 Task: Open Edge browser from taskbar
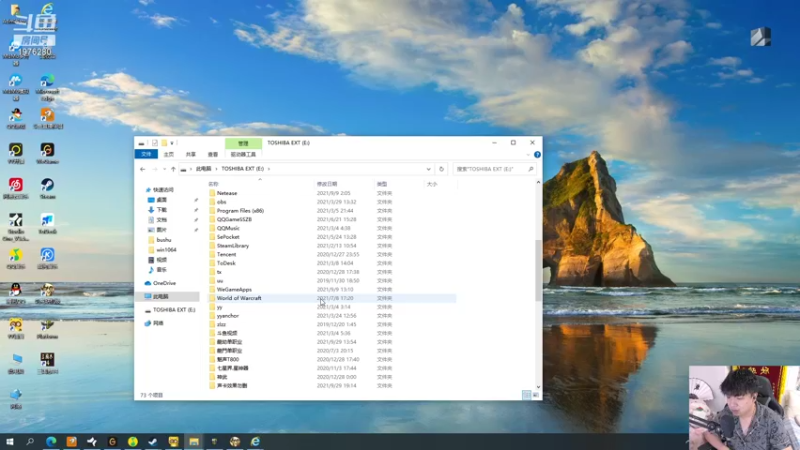click(51, 441)
